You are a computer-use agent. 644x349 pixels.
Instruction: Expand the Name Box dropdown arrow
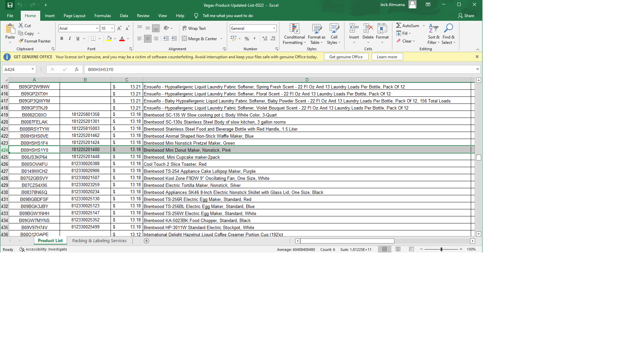point(33,69)
